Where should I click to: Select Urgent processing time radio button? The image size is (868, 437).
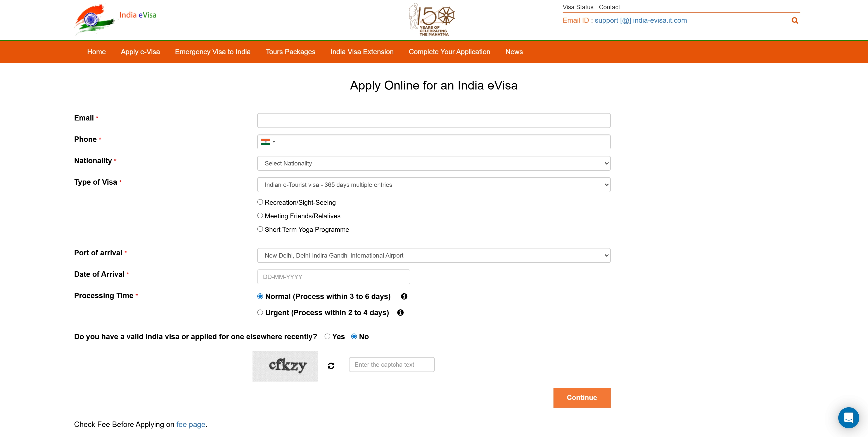coord(260,312)
